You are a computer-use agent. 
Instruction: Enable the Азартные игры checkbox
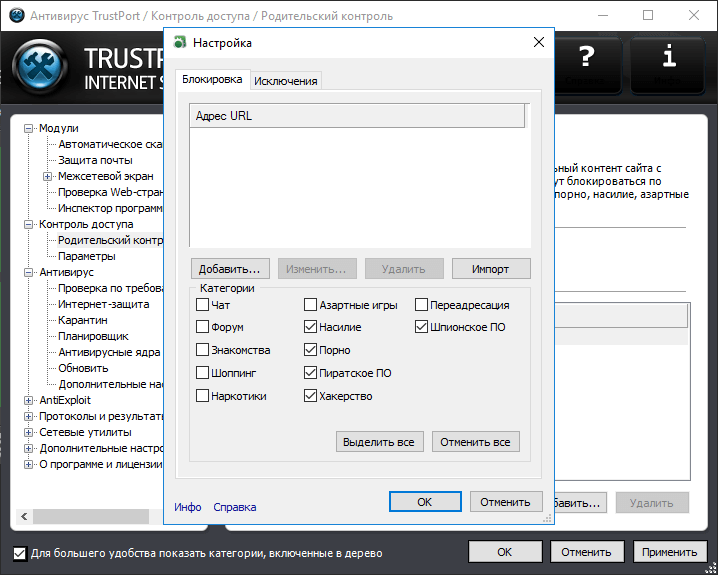point(310,304)
